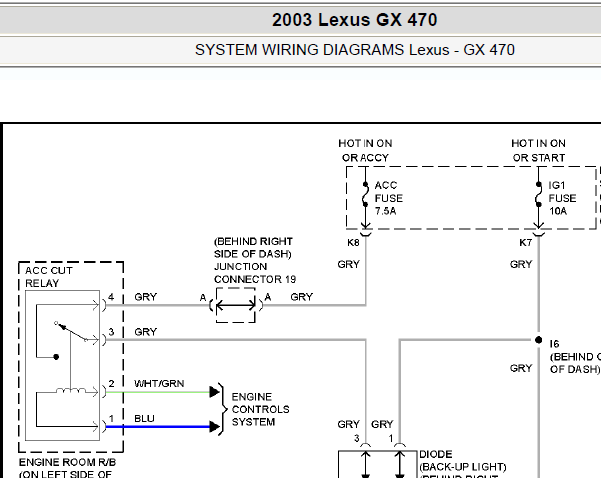The height and width of the screenshot is (478, 601).
Task: Click GRY label right of junction connector 19
Action: [302, 297]
